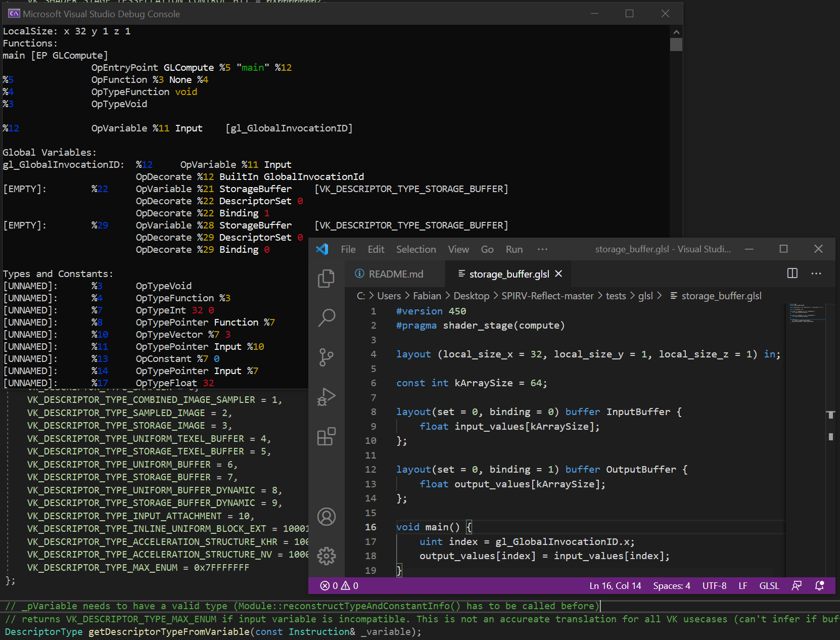
Task: Click line number 8 in the editor gutter
Action: [373, 412]
